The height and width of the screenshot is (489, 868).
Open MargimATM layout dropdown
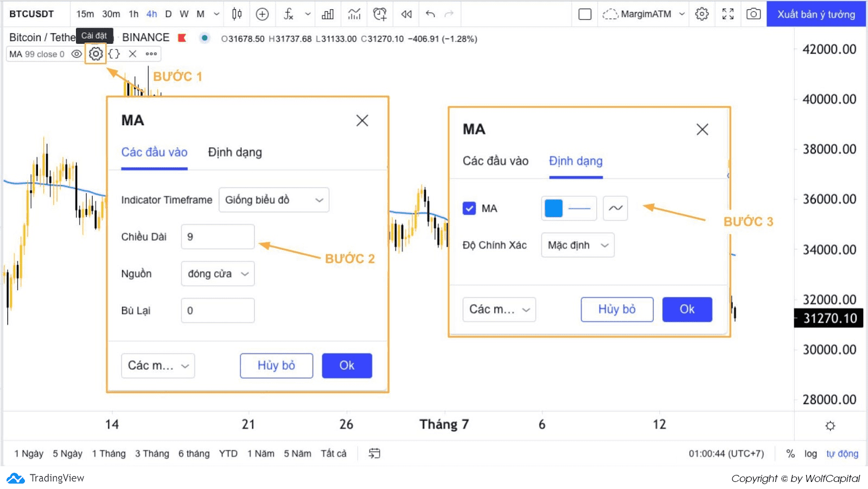643,14
